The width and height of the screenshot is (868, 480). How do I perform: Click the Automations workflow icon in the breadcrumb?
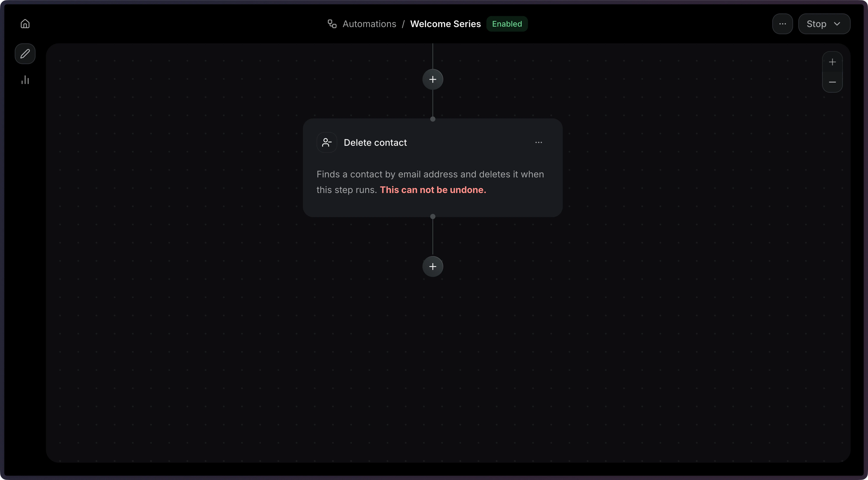click(332, 24)
